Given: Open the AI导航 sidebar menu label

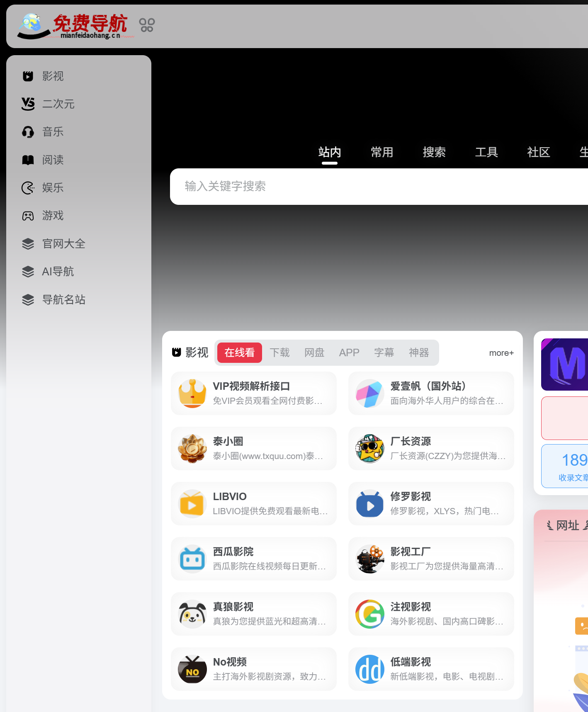Looking at the screenshot, I should point(58,271).
